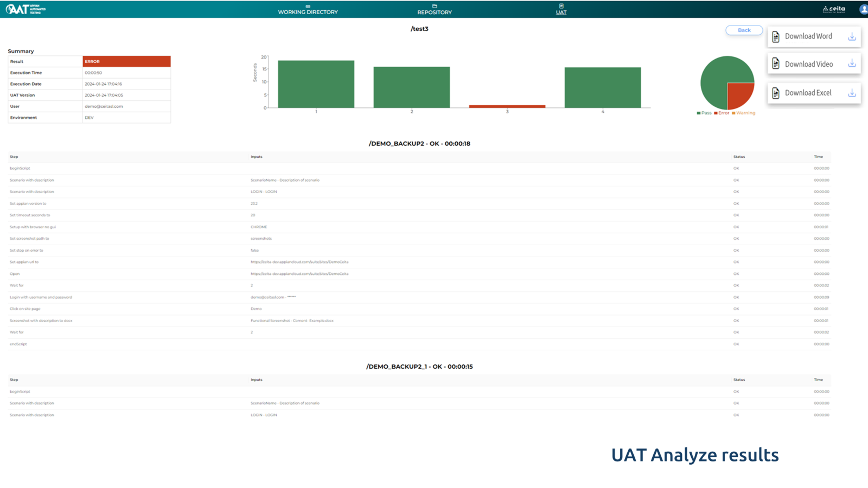The height and width of the screenshot is (488, 868).
Task: Click the Download Video button
Action: 814,64
